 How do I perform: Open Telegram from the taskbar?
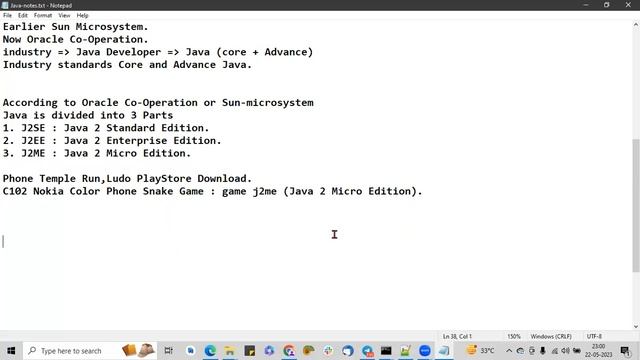pos(367,351)
